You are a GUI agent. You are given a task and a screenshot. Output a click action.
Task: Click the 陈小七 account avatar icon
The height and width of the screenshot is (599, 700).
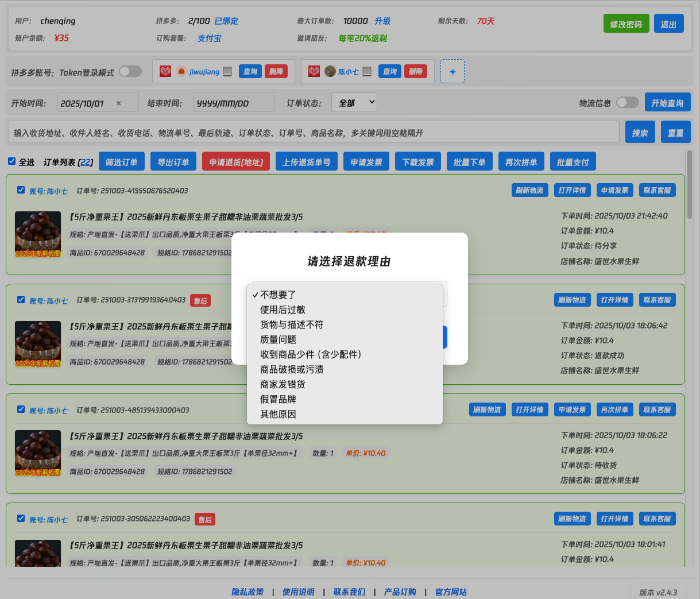click(x=330, y=71)
